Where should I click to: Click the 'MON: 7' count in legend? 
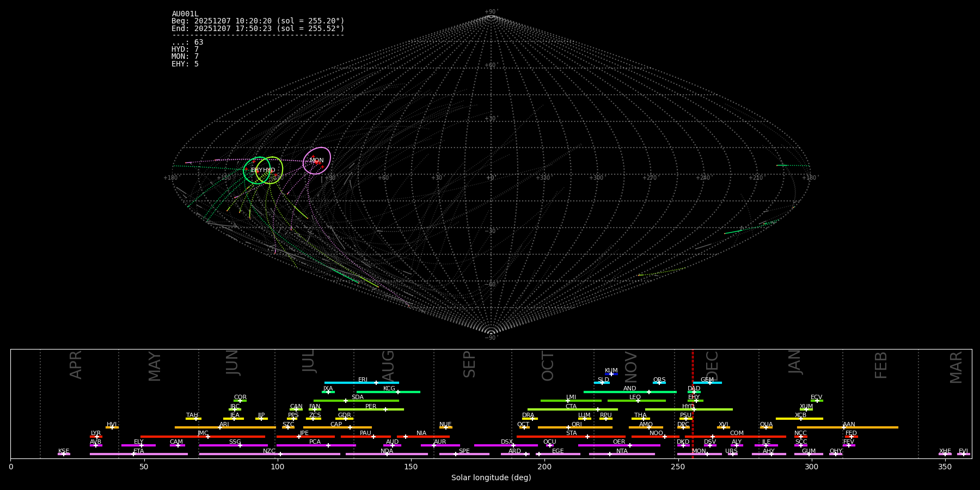[x=185, y=57]
